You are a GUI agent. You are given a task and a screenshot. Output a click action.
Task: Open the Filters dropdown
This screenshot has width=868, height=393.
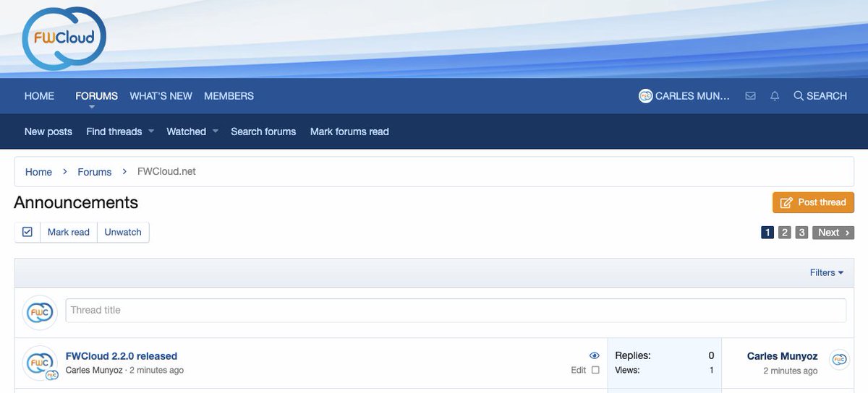827,272
